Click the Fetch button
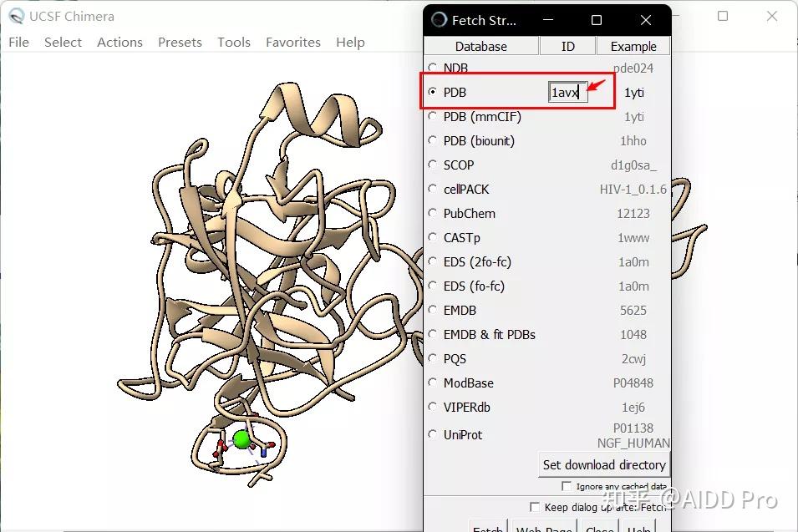 point(487,528)
